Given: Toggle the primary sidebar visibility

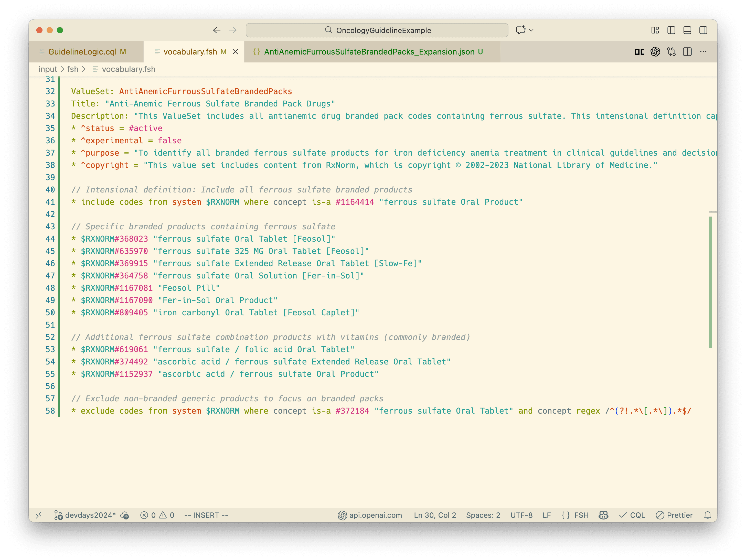Looking at the screenshot, I should click(671, 30).
